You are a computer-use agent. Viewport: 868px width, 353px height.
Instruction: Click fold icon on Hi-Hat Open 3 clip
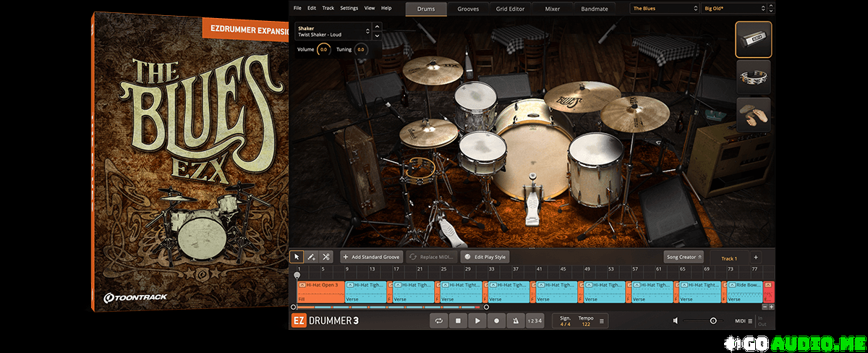click(302, 285)
